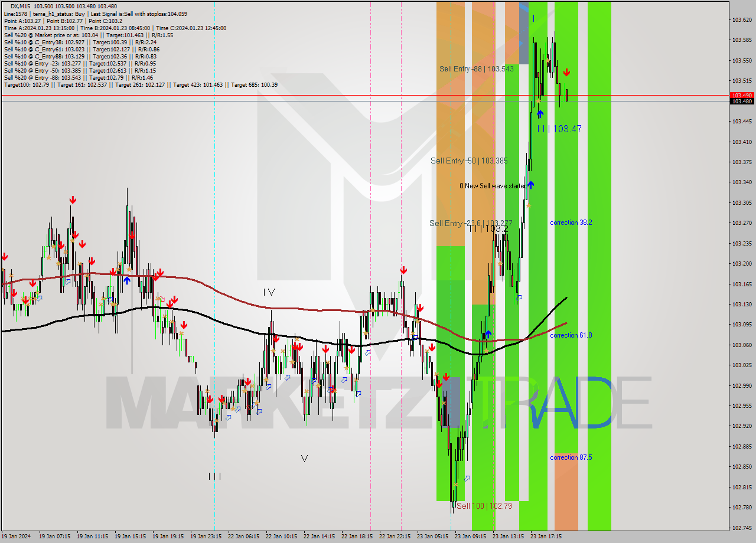This screenshot has width=756, height=543.
Task: Select the 'correction 61.8' label
Action: [x=571, y=335]
